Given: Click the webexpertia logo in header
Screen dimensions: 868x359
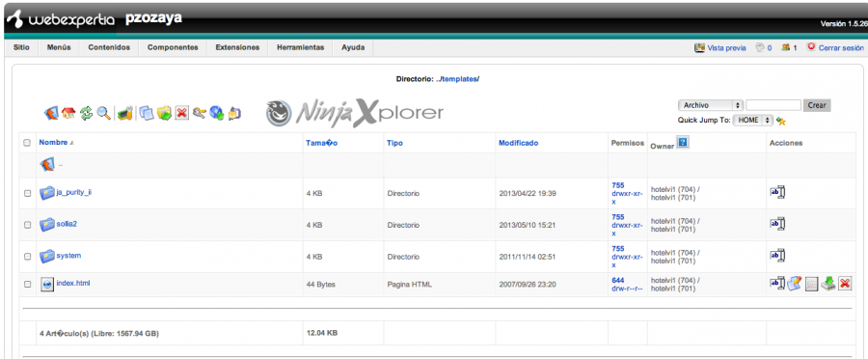Looking at the screenshot, I should pyautogui.click(x=61, y=20).
